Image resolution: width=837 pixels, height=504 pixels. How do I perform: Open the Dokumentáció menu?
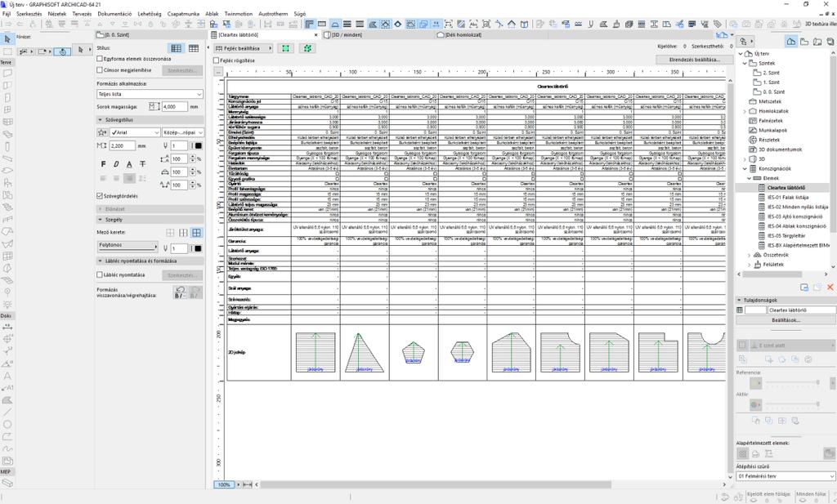pyautogui.click(x=114, y=14)
